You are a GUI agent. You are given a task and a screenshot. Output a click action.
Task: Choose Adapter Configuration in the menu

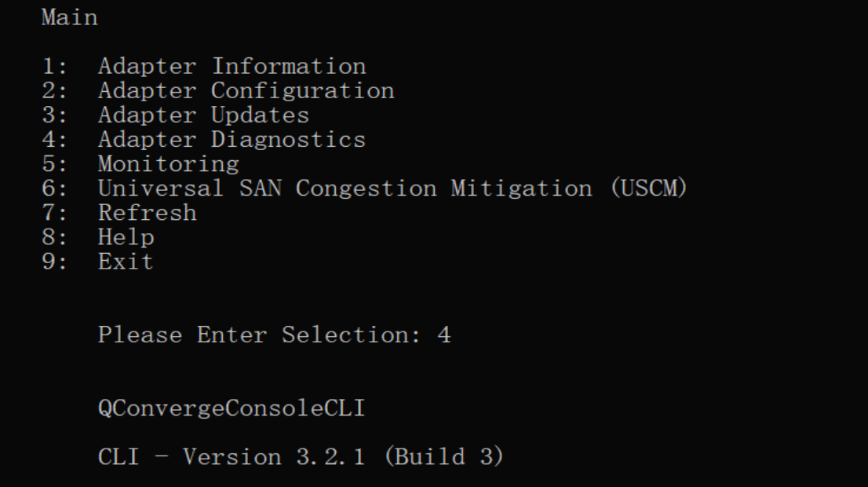click(x=246, y=91)
